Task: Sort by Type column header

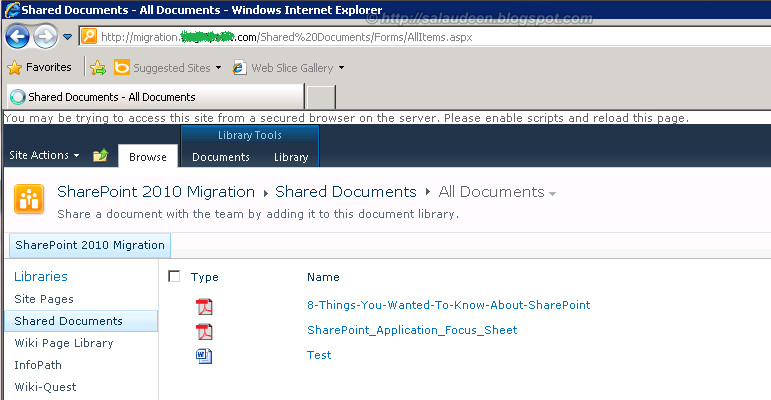Action: click(205, 277)
